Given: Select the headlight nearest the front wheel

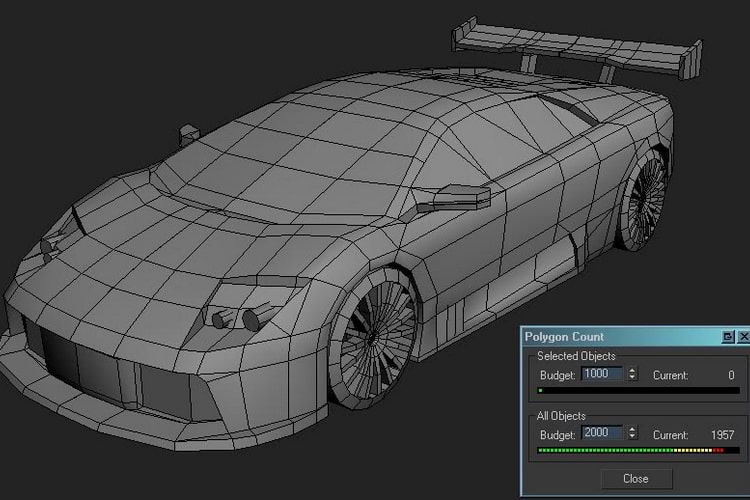Looking at the screenshot, I should click(237, 318).
